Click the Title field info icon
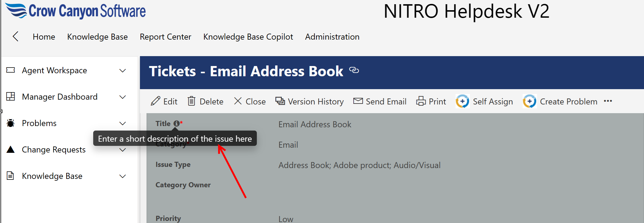 point(177,123)
